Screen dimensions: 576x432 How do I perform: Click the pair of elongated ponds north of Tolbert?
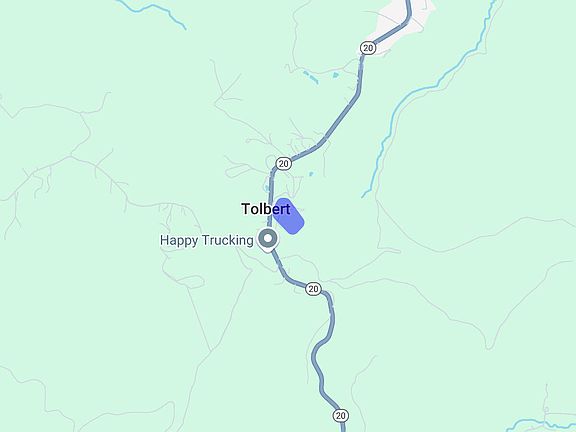click(310, 78)
